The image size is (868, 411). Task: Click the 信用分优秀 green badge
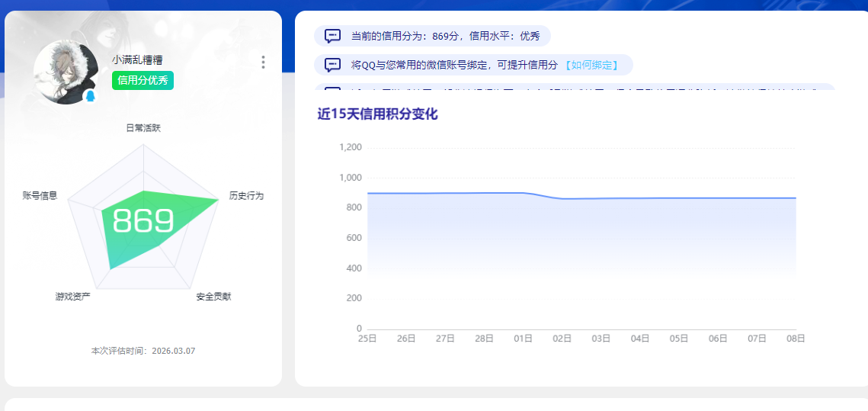143,80
